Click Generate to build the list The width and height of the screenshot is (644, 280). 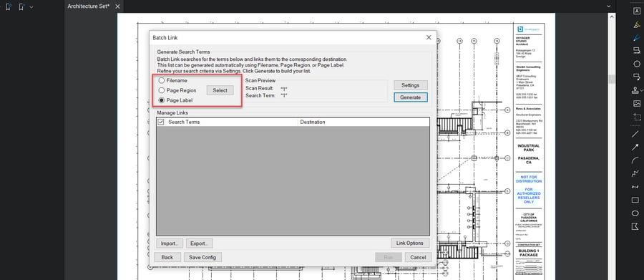410,97
